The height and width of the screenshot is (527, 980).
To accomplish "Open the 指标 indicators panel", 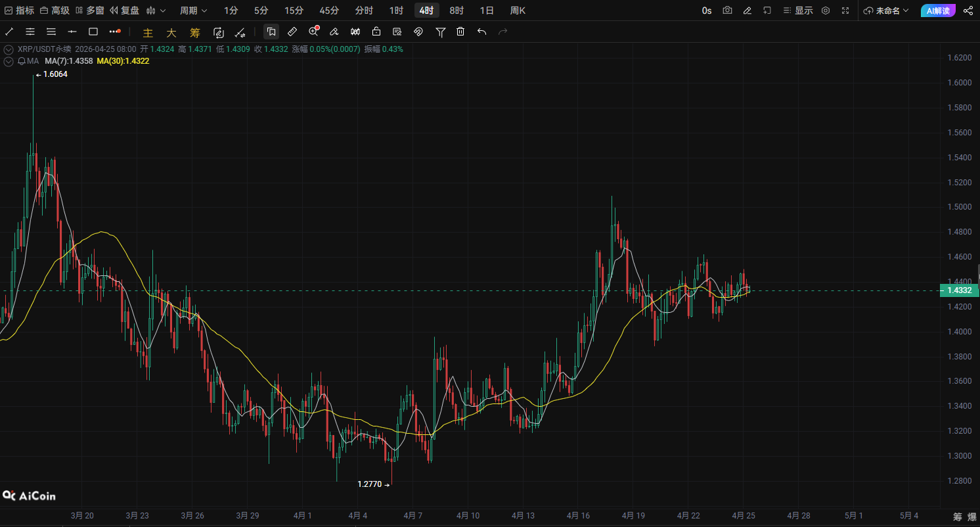I will (19, 11).
